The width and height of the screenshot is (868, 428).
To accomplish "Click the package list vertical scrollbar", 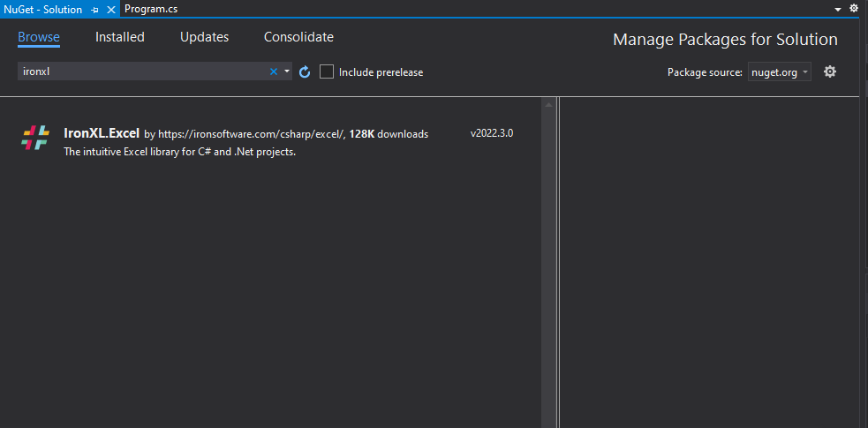I will (547, 265).
